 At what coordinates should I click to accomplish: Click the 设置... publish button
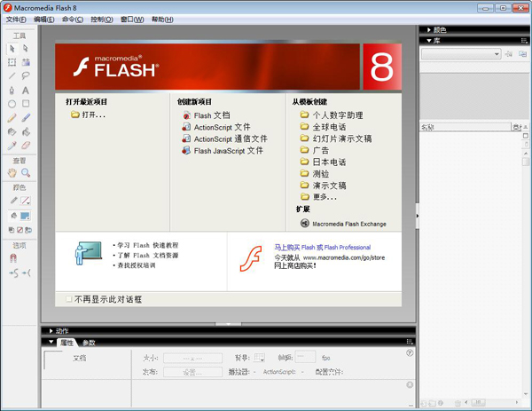192,372
